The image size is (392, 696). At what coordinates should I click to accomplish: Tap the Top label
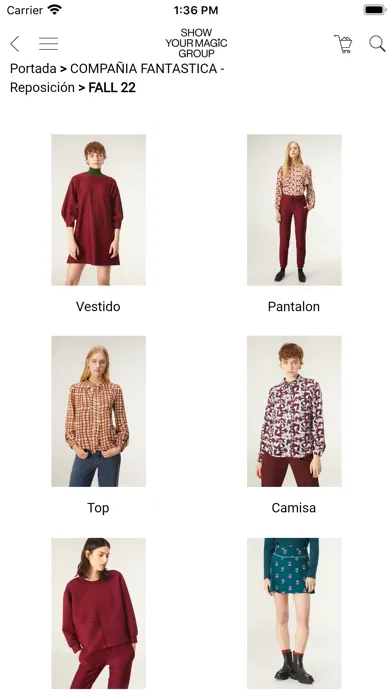pos(98,508)
